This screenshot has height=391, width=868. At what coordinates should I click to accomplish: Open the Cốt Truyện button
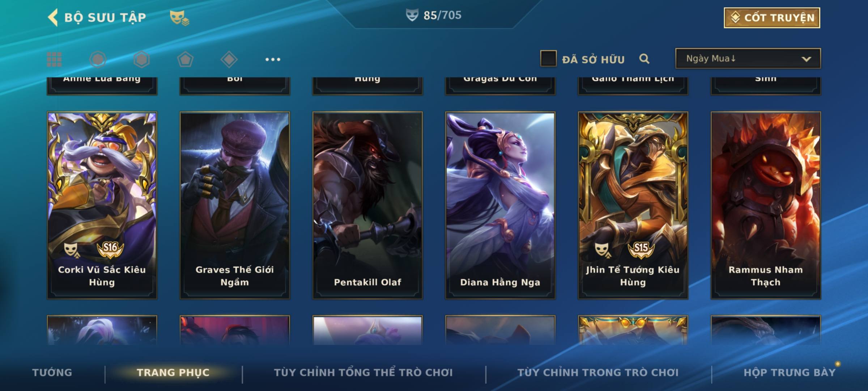(x=772, y=17)
